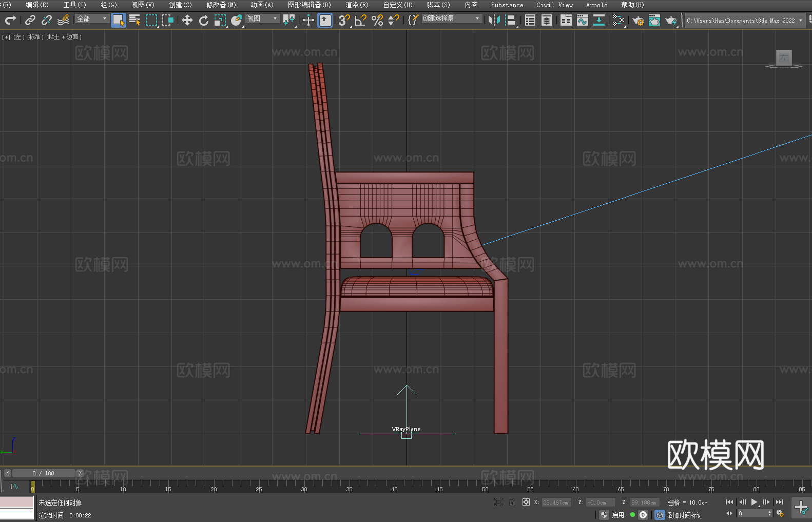Click the time slider right arrow

click(x=80, y=473)
